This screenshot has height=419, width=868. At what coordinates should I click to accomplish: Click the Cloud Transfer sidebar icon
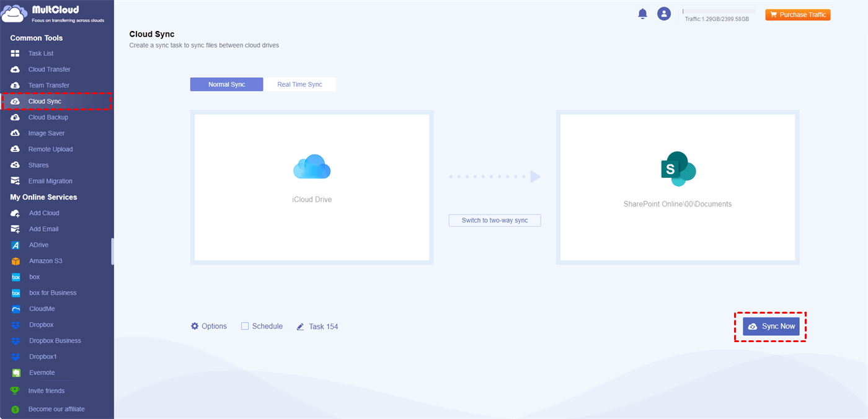coord(15,69)
